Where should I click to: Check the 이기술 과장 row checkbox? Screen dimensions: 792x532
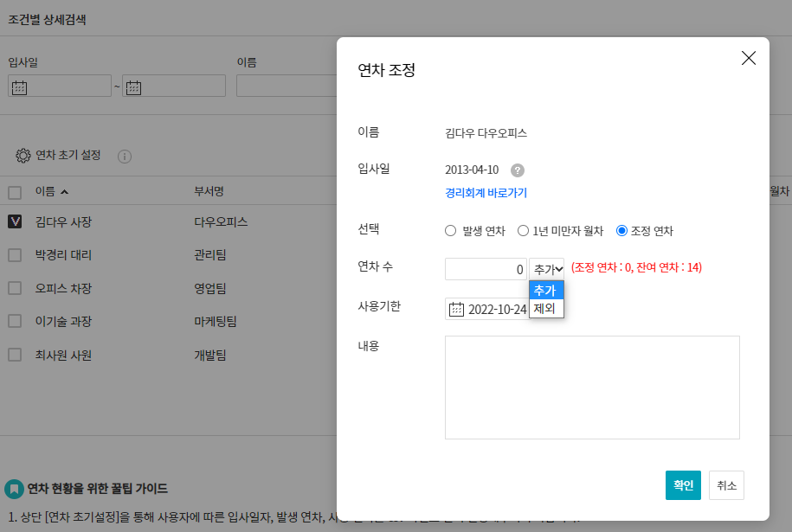tap(15, 321)
